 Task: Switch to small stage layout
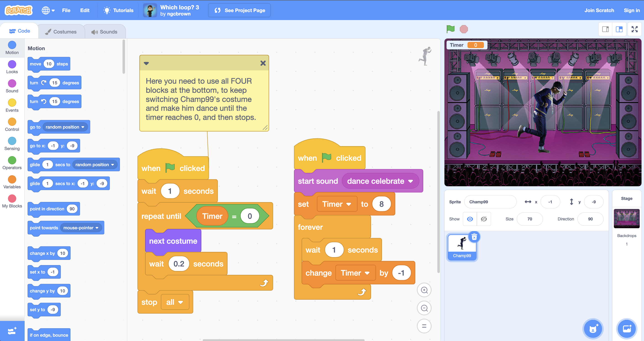click(605, 29)
